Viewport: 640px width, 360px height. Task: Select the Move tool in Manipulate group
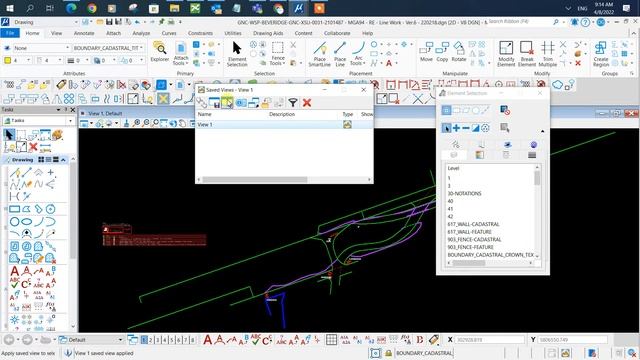[426, 52]
